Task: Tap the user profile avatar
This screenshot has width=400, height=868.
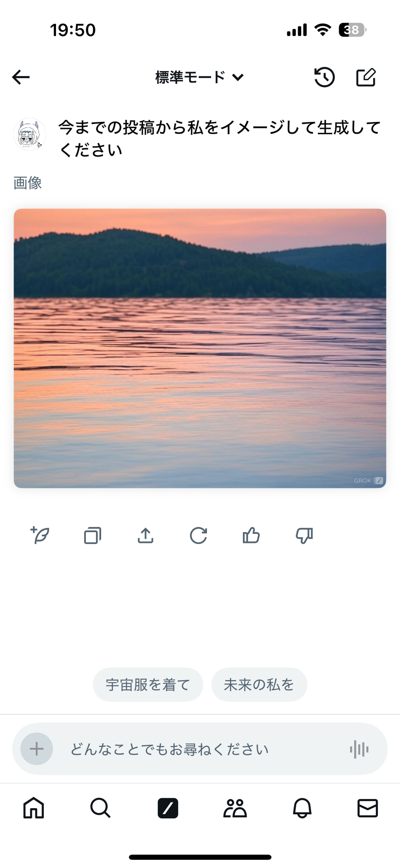Action: click(30, 135)
